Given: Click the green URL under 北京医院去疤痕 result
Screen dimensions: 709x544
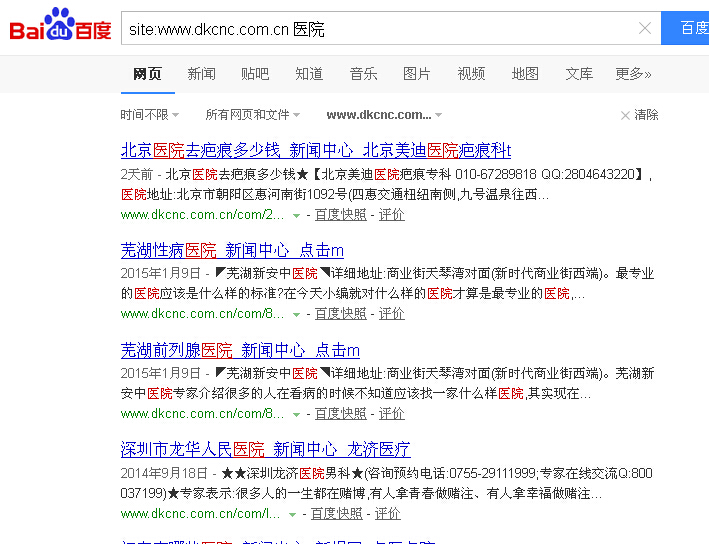Looking at the screenshot, I should (202, 214).
